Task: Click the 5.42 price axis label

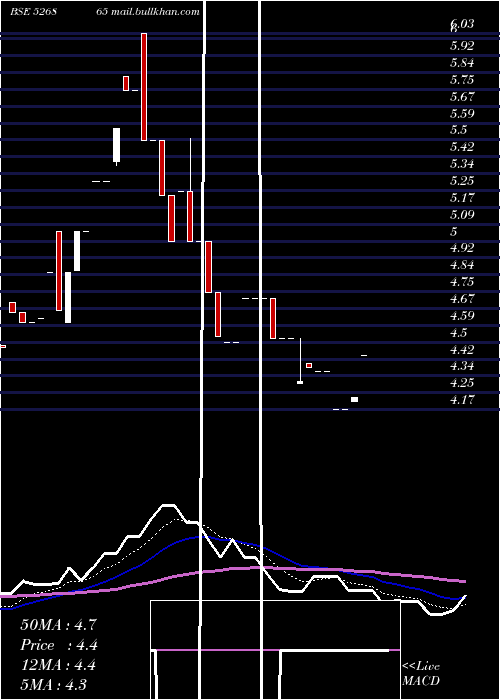Action: pos(462,147)
